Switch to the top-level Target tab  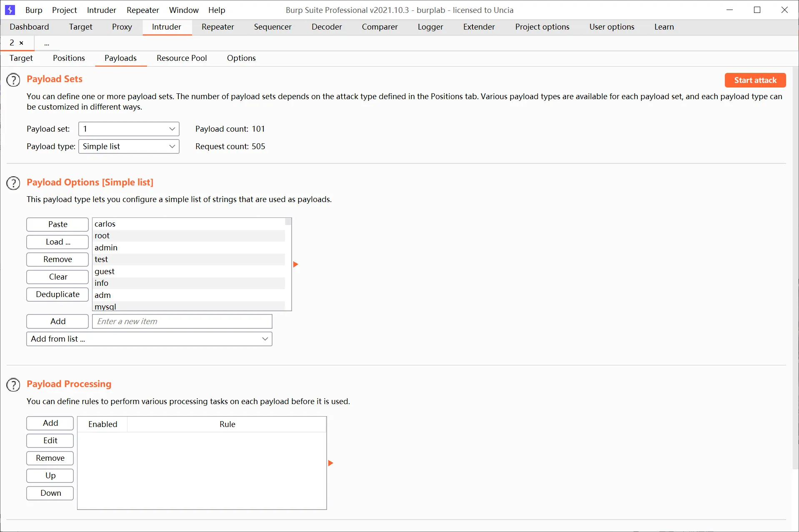80,27
